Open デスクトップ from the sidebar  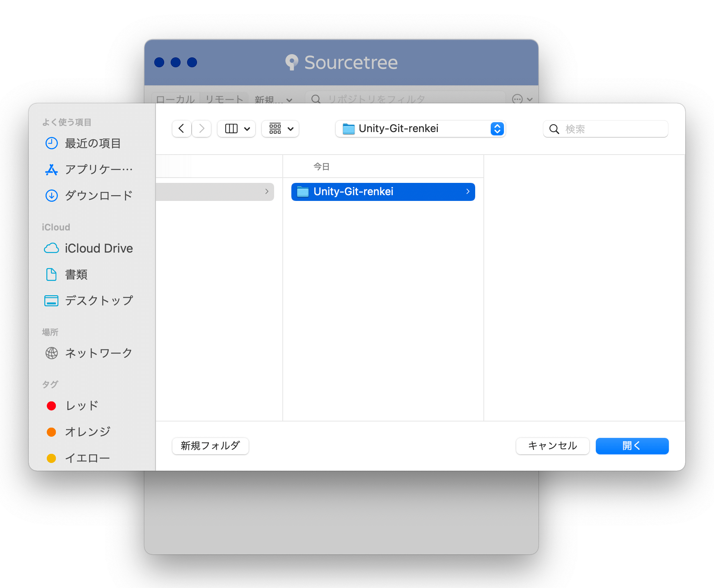[x=98, y=300]
